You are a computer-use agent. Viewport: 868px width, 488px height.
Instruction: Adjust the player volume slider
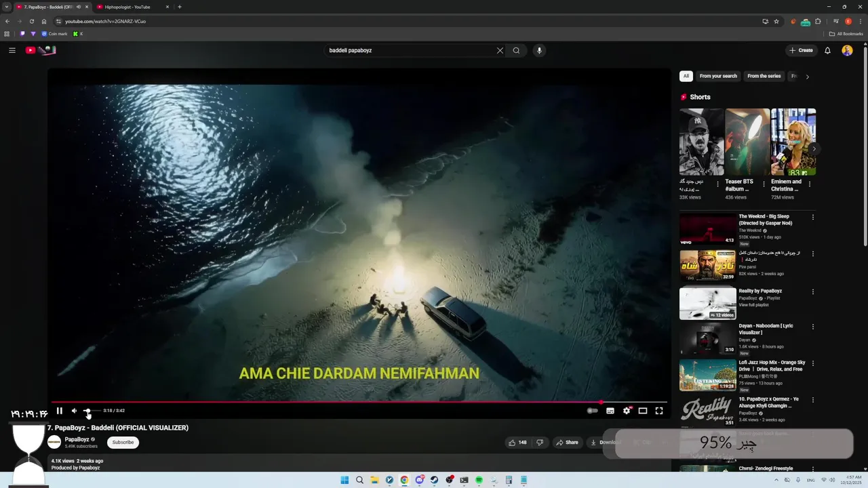click(x=91, y=411)
